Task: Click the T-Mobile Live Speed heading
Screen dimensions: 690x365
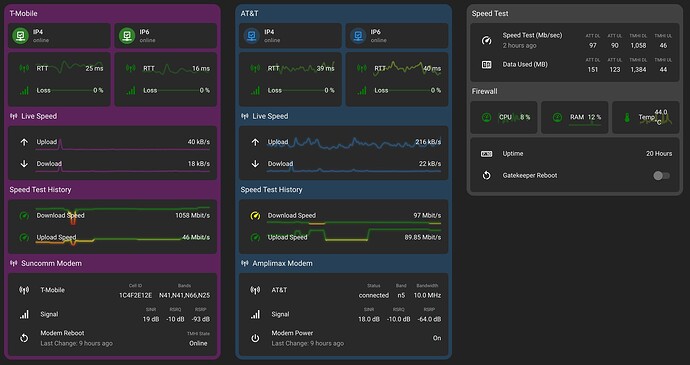Action: click(x=39, y=116)
